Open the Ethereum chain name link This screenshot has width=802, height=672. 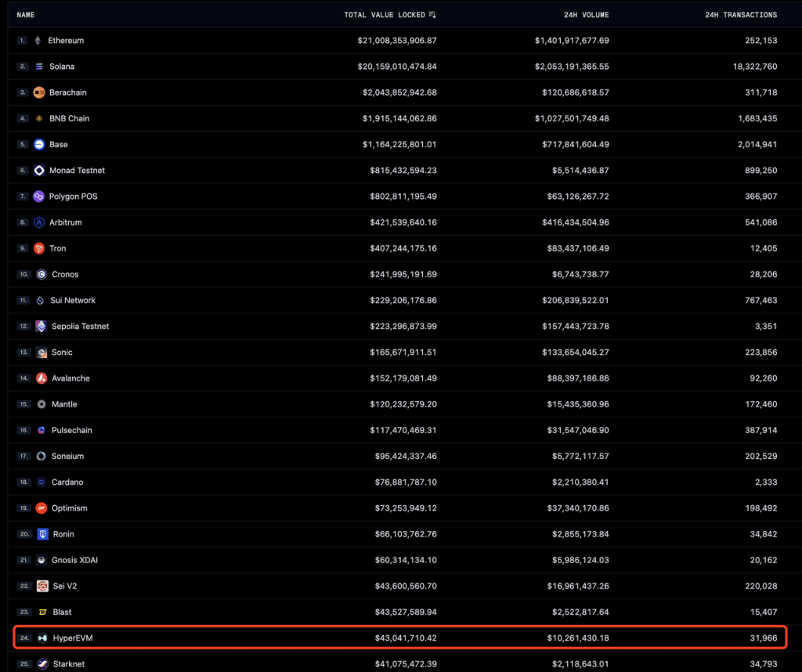66,41
